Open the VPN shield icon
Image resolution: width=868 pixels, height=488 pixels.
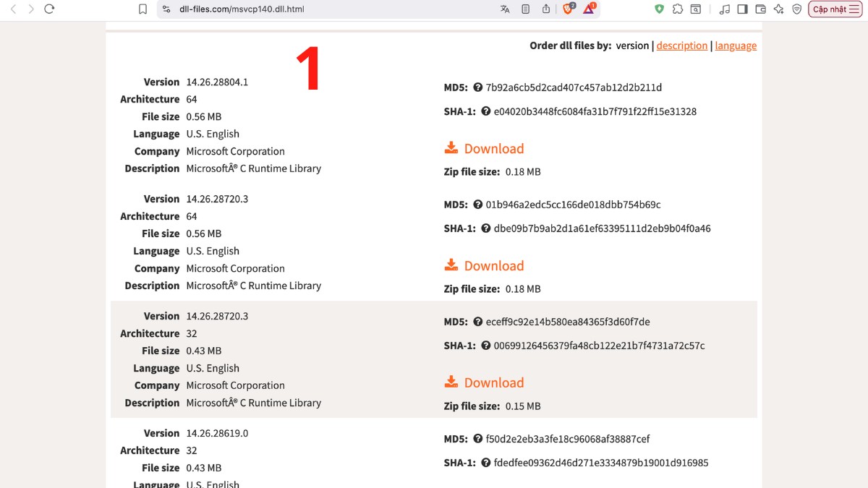pos(798,10)
